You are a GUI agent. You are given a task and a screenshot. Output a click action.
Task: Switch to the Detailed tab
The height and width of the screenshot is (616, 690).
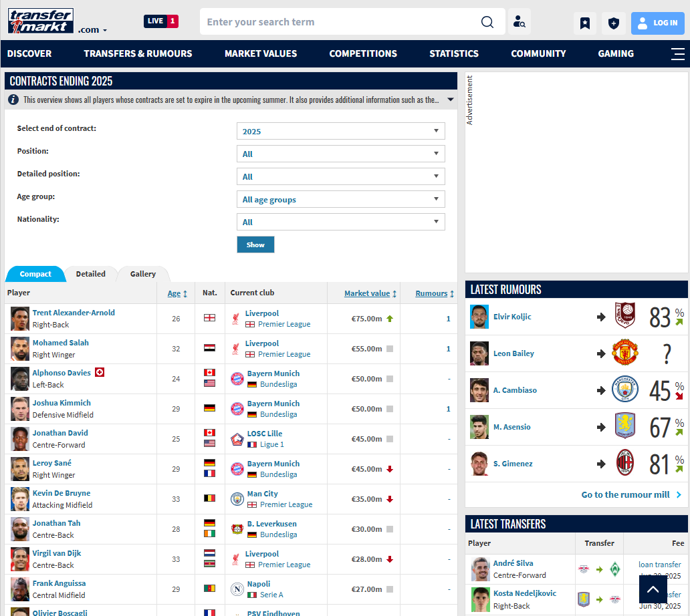coord(91,274)
